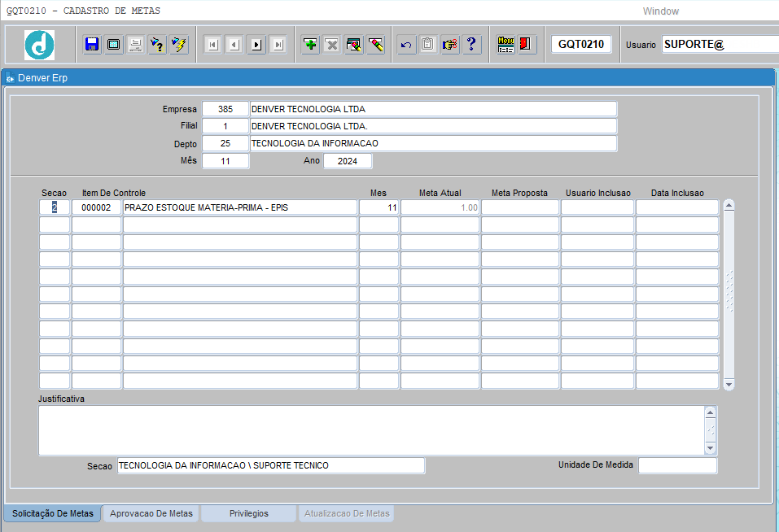Click TECNOLOGIA DA INFORMACAO depto name
Screen dimensions: 779x532
(433, 143)
